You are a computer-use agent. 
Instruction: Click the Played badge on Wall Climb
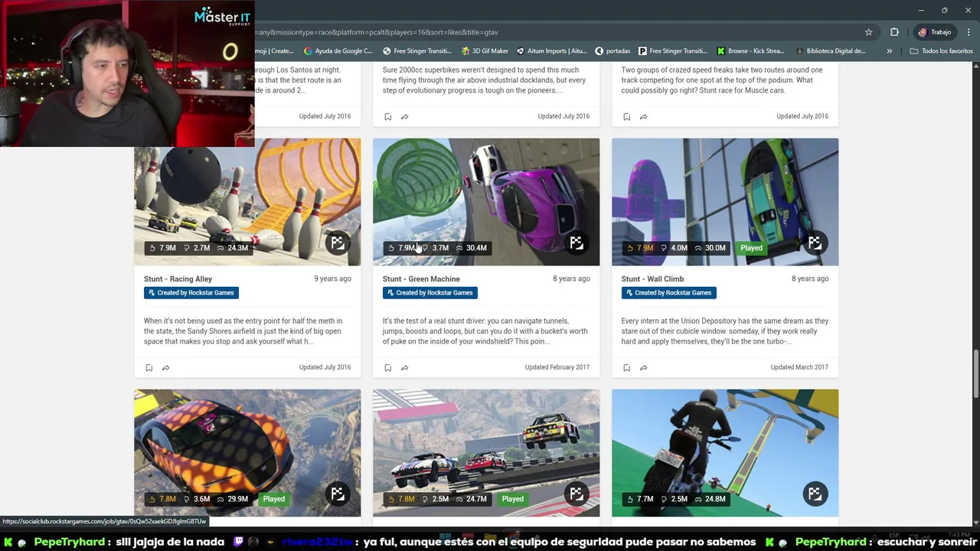751,248
